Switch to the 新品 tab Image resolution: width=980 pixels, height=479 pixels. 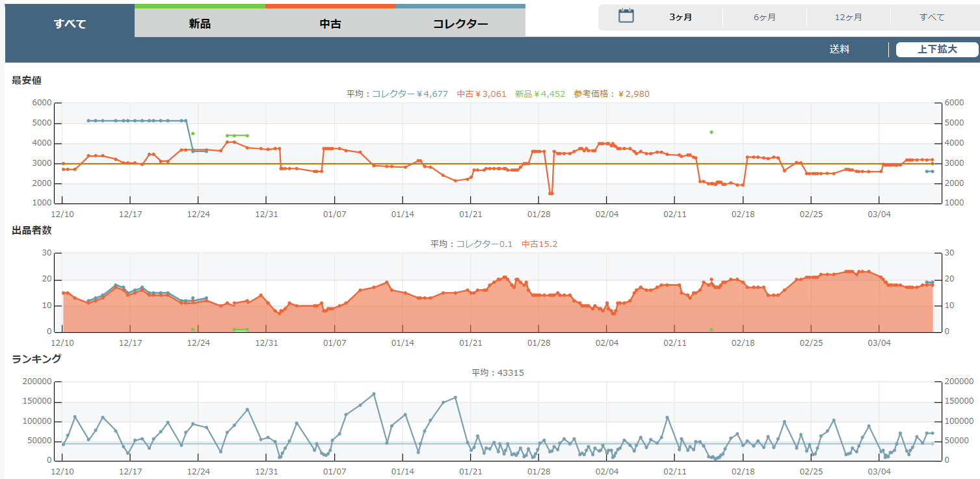tap(200, 24)
